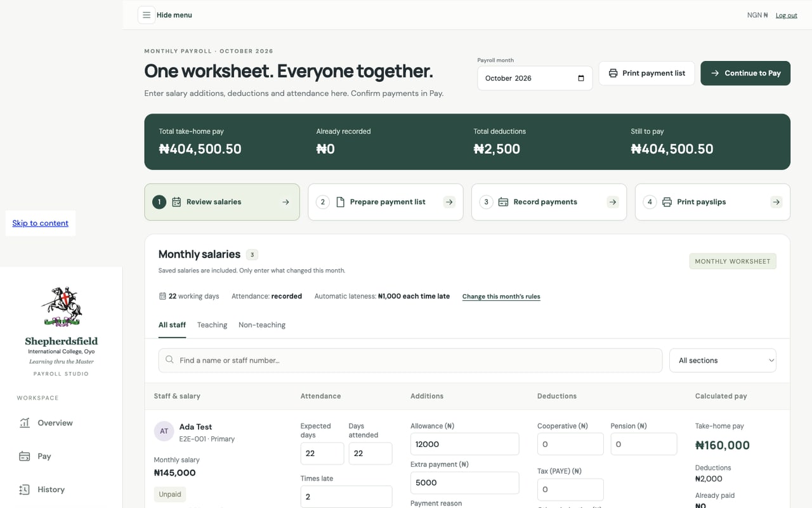Viewport: 812px width, 508px height.
Task: Switch to the All staff tab
Action: pos(172,325)
